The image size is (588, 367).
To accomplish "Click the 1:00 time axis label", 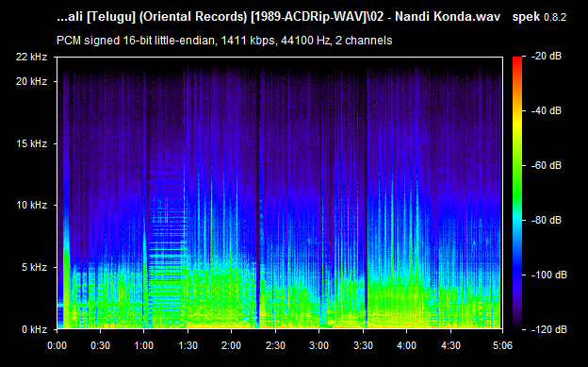I will (x=143, y=345).
